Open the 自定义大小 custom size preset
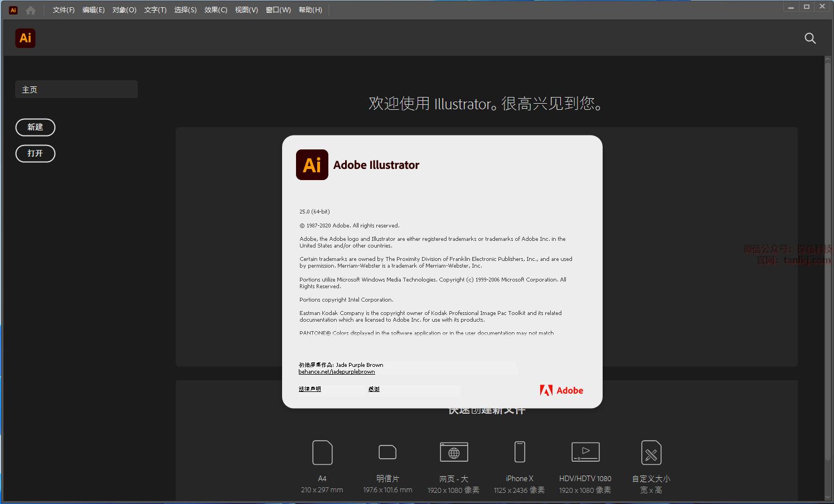The width and height of the screenshot is (834, 504). click(x=651, y=452)
